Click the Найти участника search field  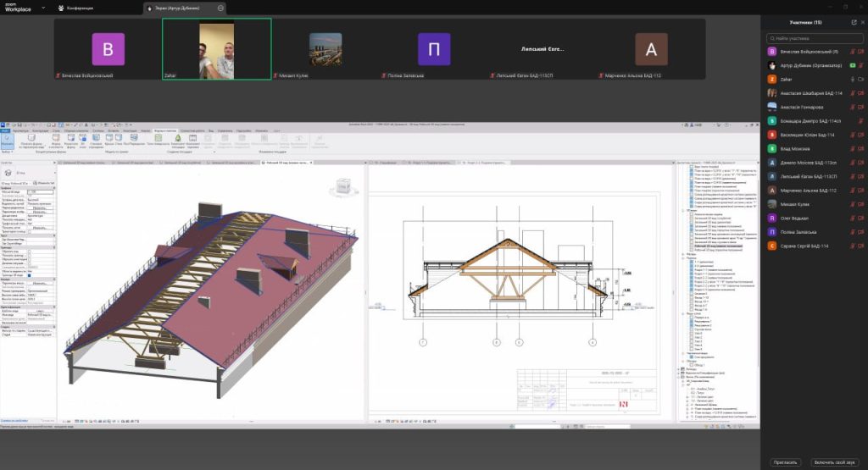[x=814, y=39]
